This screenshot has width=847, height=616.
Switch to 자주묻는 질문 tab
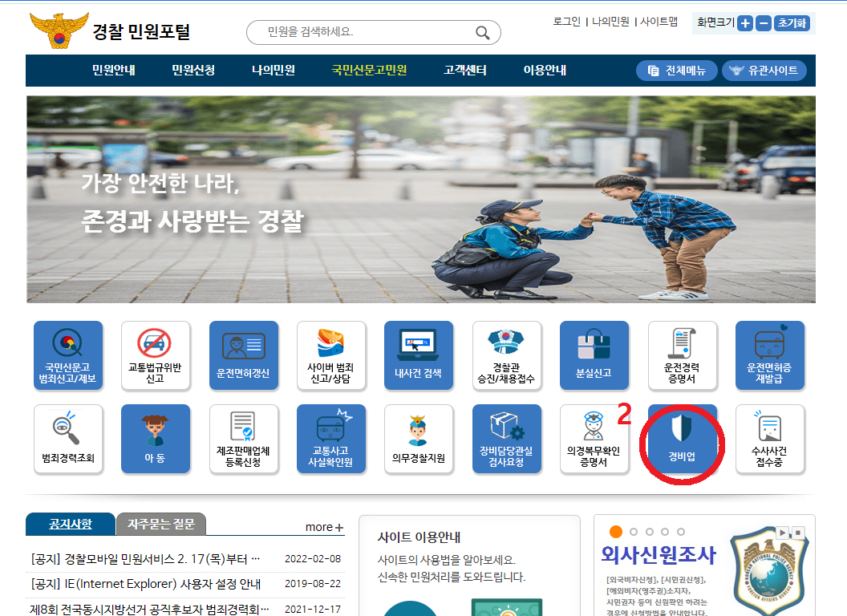pos(161,524)
